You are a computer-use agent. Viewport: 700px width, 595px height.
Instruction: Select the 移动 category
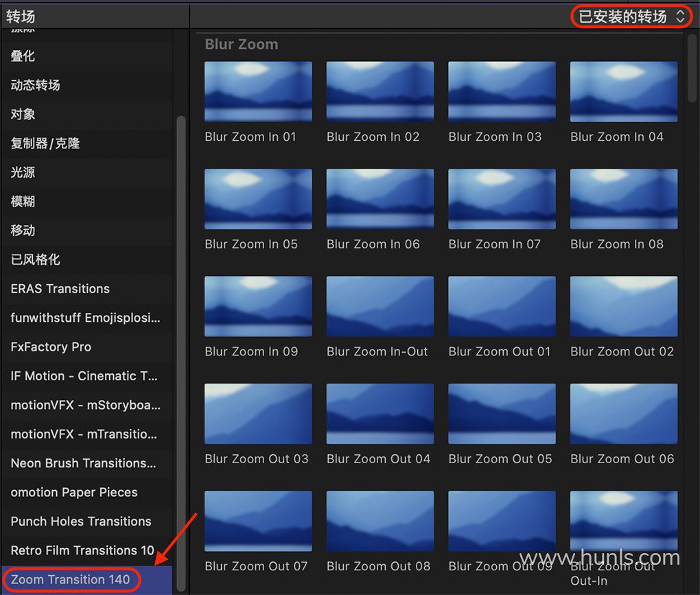86,231
